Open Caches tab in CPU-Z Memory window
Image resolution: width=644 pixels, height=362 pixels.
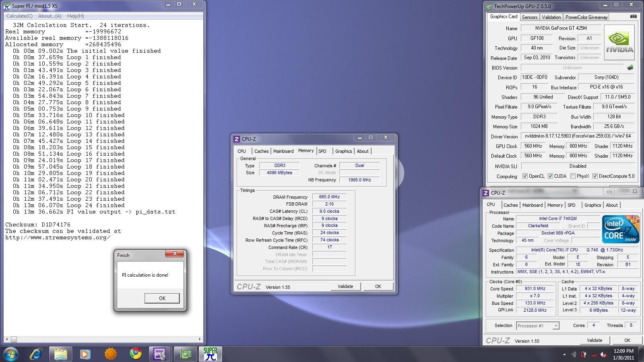pos(261,151)
